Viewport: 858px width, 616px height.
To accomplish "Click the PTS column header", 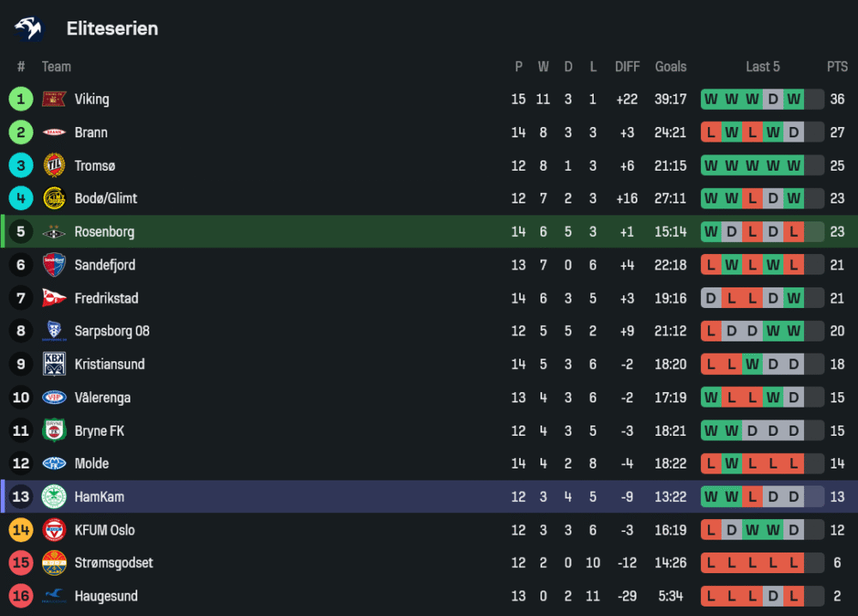I will [x=837, y=67].
